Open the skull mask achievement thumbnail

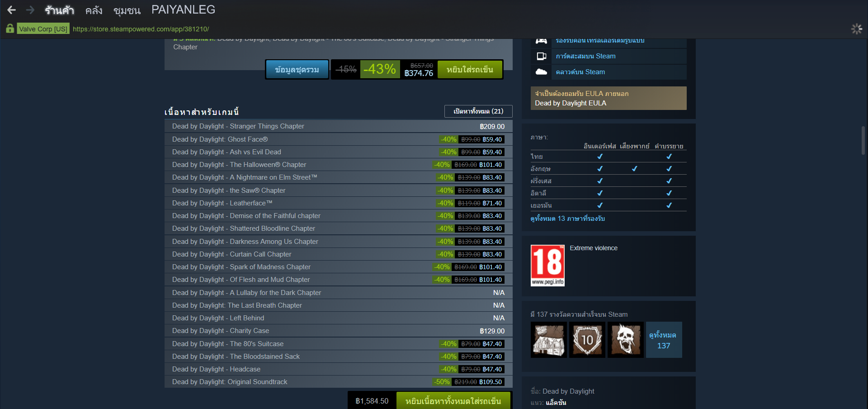(626, 340)
